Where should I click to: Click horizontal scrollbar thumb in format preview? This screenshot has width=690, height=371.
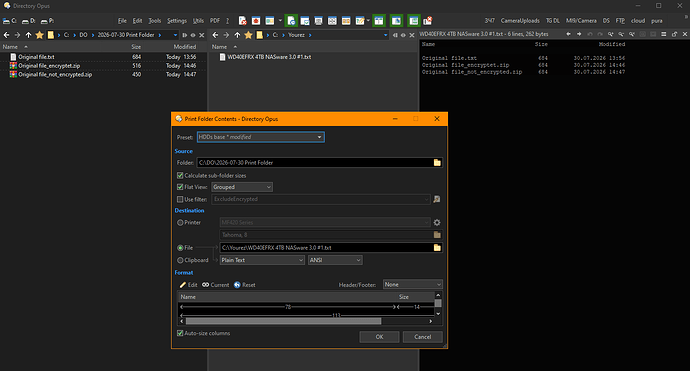click(x=283, y=321)
